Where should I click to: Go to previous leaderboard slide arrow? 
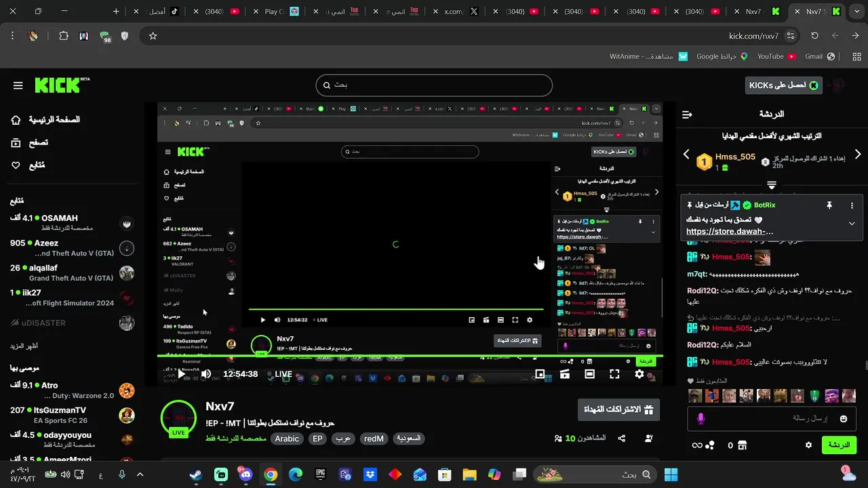686,155
